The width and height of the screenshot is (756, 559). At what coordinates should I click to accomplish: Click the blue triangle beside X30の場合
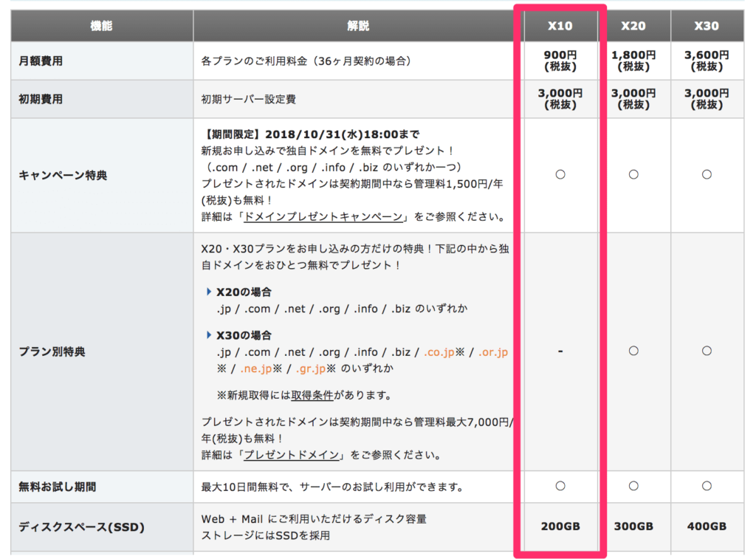[209, 335]
